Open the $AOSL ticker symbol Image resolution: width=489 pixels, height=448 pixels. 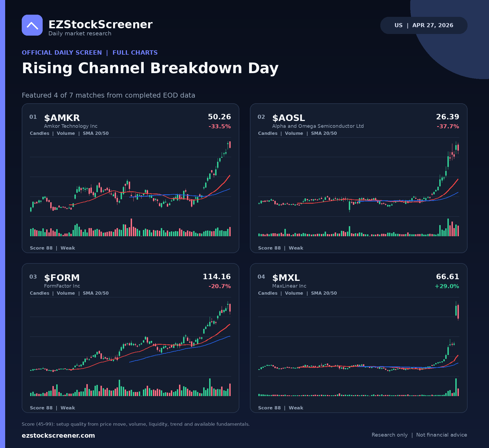tap(289, 118)
